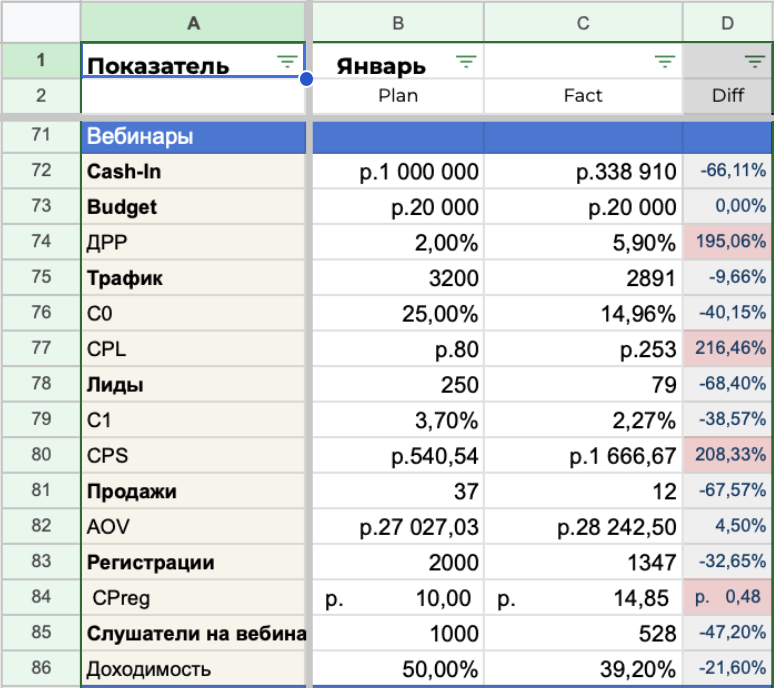Select column A header

pos(193,23)
